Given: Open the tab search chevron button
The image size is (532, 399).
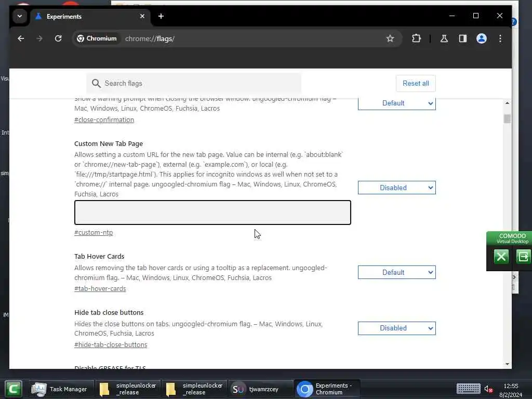Looking at the screenshot, I should (x=20, y=16).
